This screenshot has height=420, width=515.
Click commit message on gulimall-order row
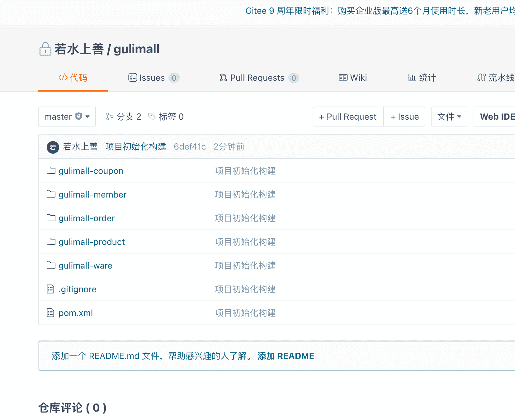pyautogui.click(x=245, y=218)
